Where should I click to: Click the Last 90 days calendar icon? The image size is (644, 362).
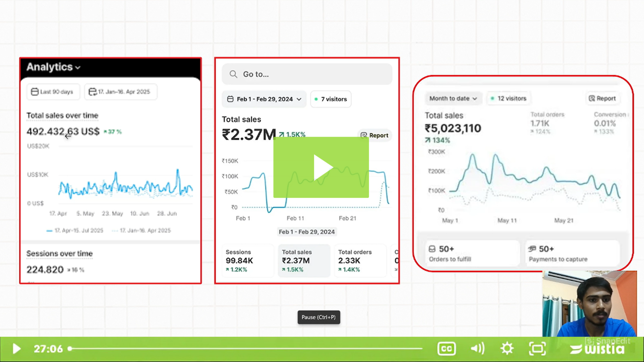point(34,92)
